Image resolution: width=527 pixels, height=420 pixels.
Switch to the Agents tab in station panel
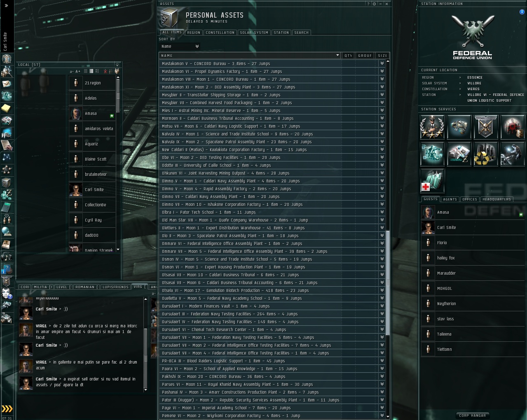(450, 199)
